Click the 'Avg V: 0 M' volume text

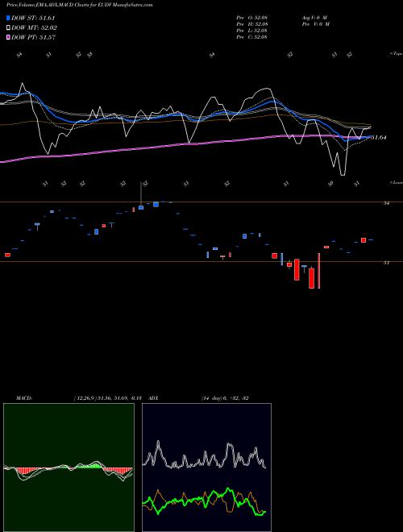point(314,18)
